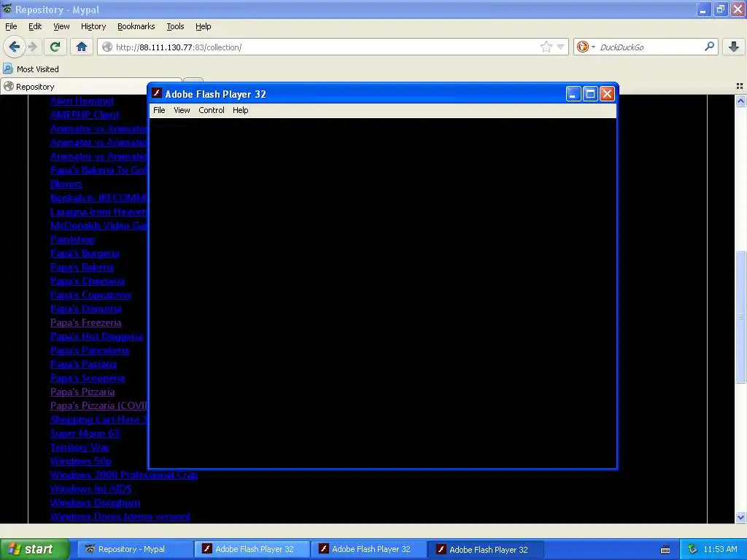Viewport: 747px width, 560px height.
Task: Maximize the Adobe Flash Player window
Action: pyautogui.click(x=590, y=94)
